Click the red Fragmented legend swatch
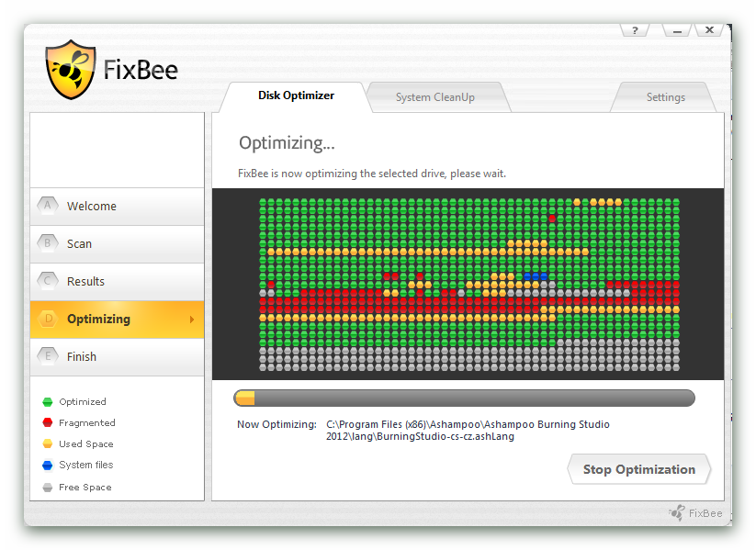The height and width of the screenshot is (550, 756). tap(47, 423)
